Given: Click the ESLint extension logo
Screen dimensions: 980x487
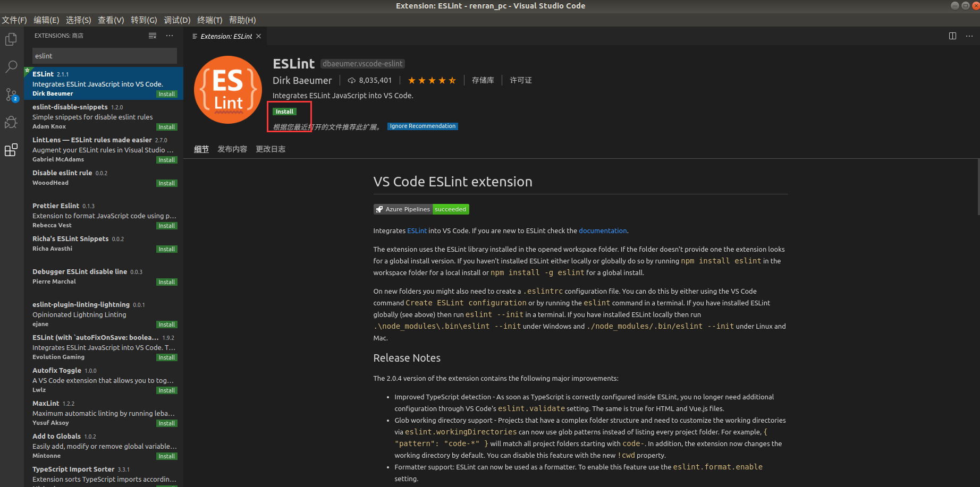Looking at the screenshot, I should click(228, 90).
